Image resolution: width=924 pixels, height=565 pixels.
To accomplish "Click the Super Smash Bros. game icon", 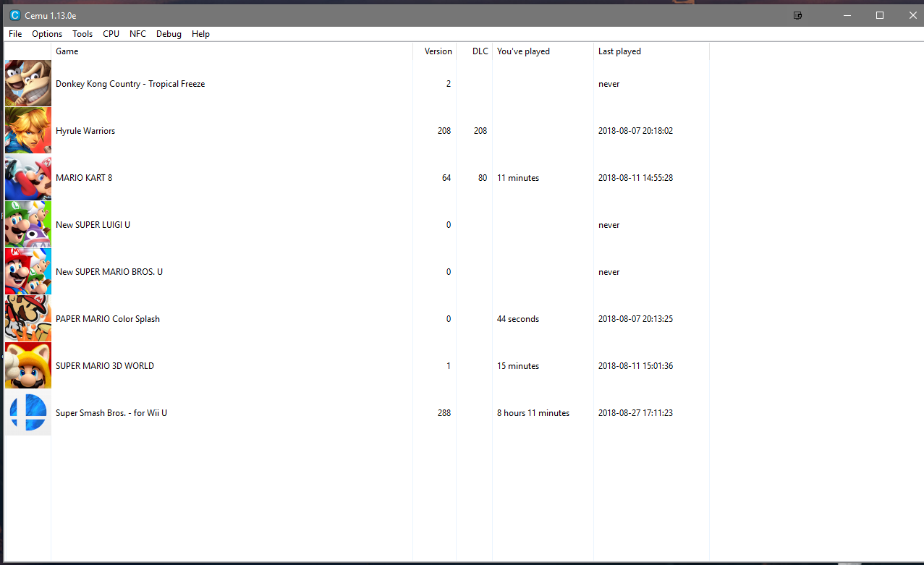I will click(x=28, y=412).
